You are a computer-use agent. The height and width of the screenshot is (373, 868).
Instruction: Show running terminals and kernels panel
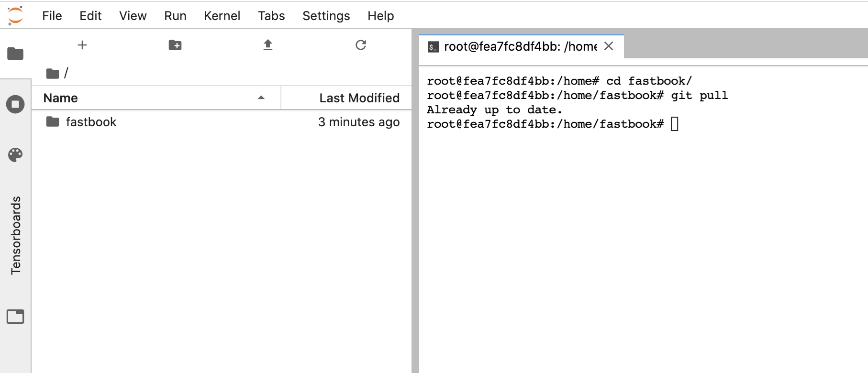tap(15, 104)
